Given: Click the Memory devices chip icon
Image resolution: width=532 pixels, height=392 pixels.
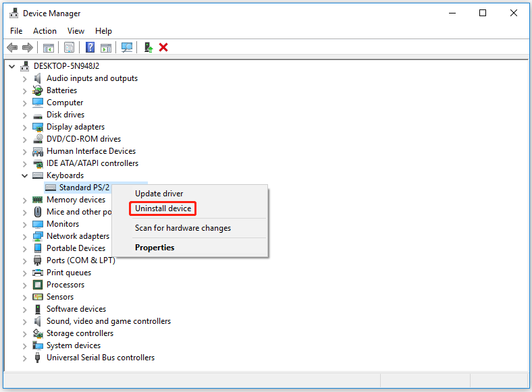Looking at the screenshot, I should (38, 200).
